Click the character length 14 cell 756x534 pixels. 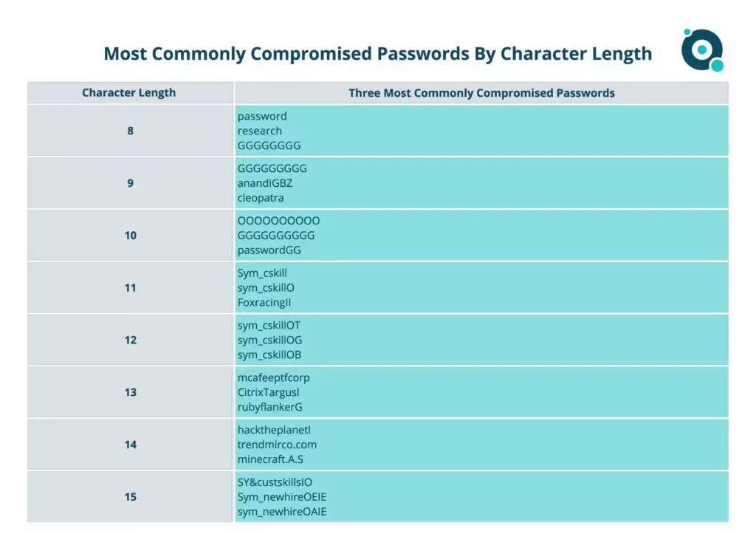130,445
